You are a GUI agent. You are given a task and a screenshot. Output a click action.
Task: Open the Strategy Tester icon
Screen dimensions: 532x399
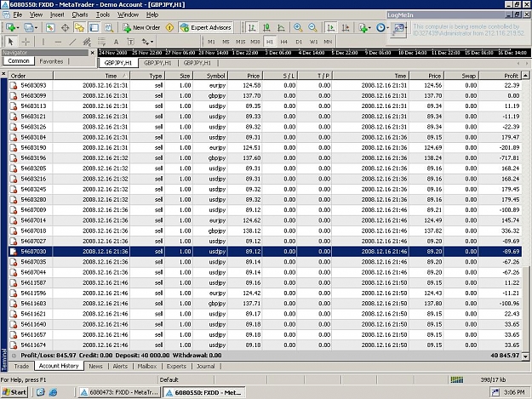click(x=109, y=27)
